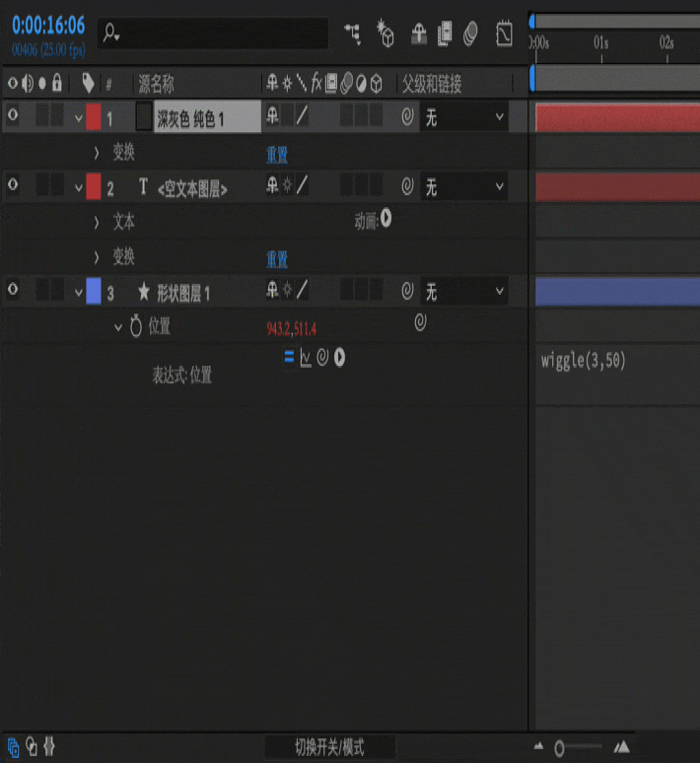700x763 pixels.
Task: Toggle shy switch on 形状图层 1
Action: pyautogui.click(x=272, y=290)
